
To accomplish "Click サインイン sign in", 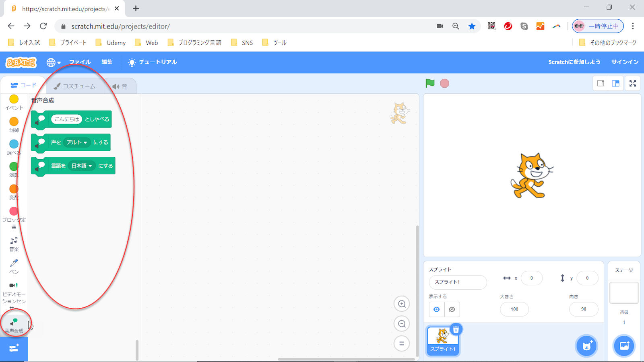I will [625, 62].
